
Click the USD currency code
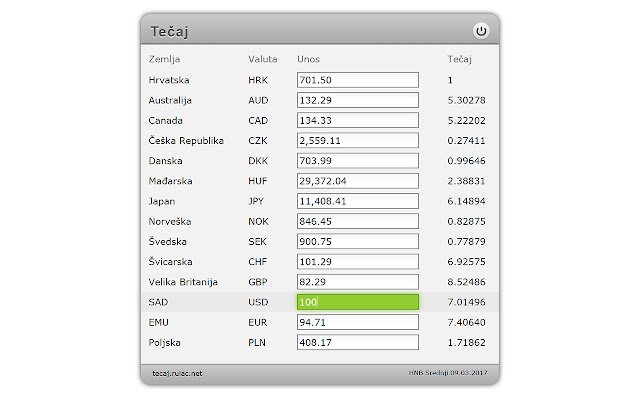(258, 302)
